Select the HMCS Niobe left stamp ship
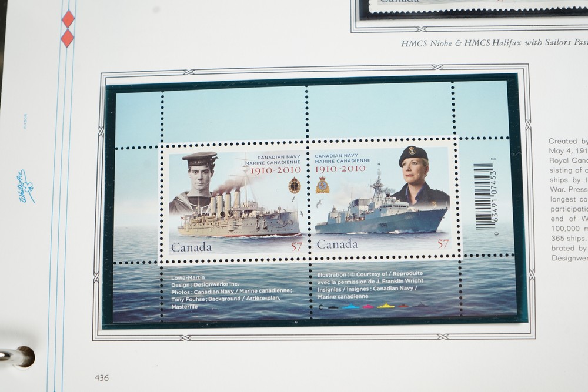Image resolution: width=588 pixels, height=392 pixels. [x=239, y=220]
